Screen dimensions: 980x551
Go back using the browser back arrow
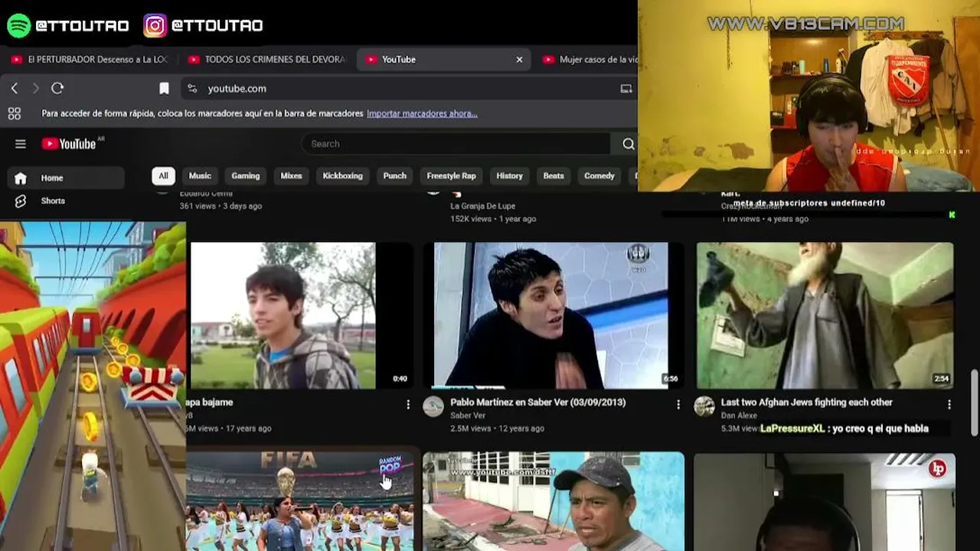click(15, 89)
